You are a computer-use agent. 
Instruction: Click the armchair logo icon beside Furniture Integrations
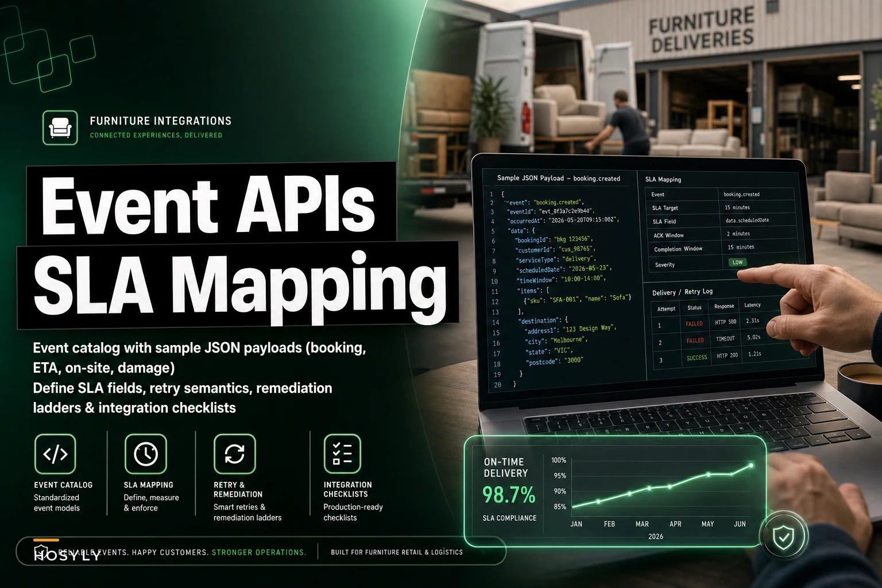point(60,127)
